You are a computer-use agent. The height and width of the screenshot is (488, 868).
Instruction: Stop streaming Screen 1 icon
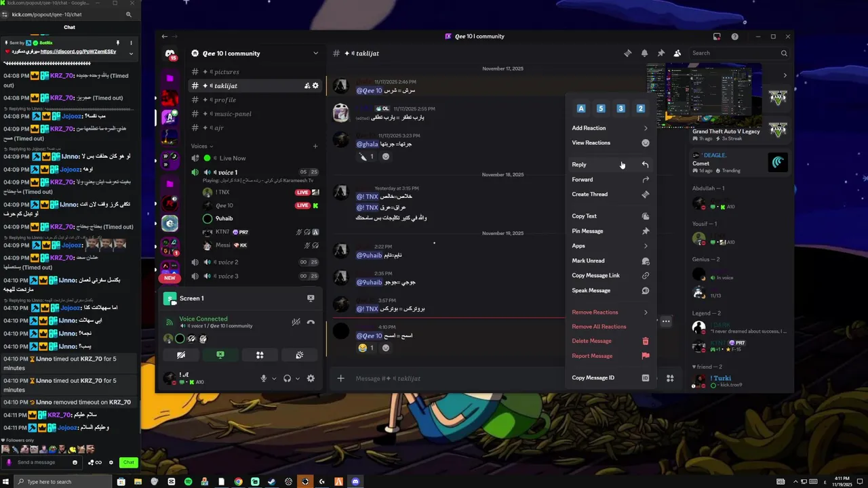[x=311, y=298]
